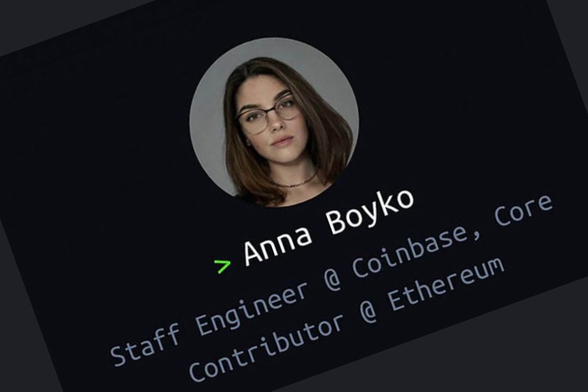
Task: Open Anna Boyko's circular profile photo
Action: coord(274,122)
